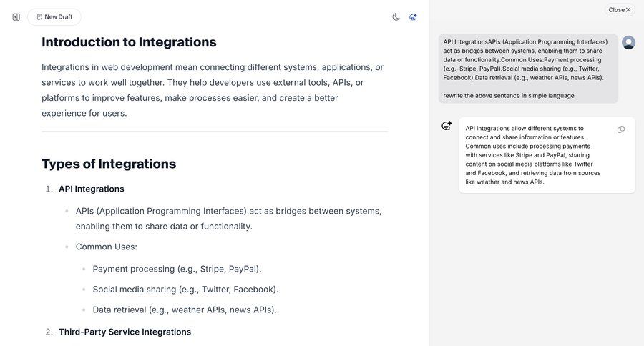Create a New Draft
The height and width of the screenshot is (346, 644).
[54, 17]
